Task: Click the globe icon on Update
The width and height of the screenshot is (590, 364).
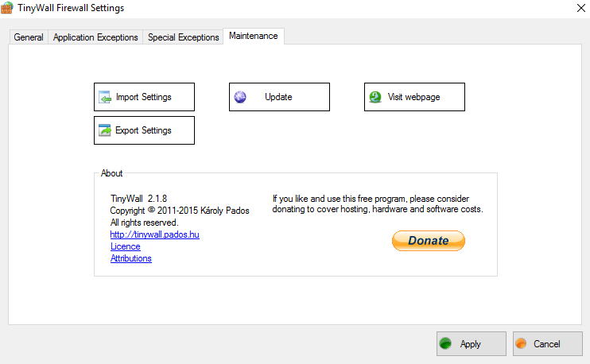Action: point(240,97)
